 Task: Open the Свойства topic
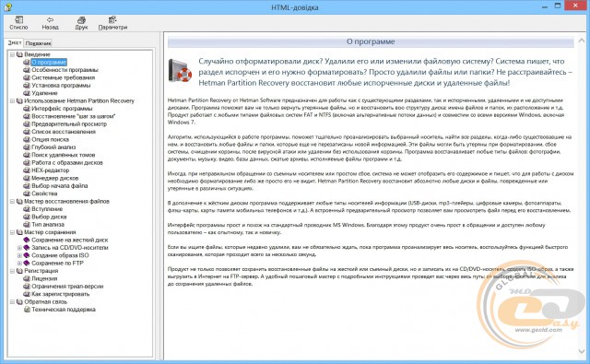[44, 194]
